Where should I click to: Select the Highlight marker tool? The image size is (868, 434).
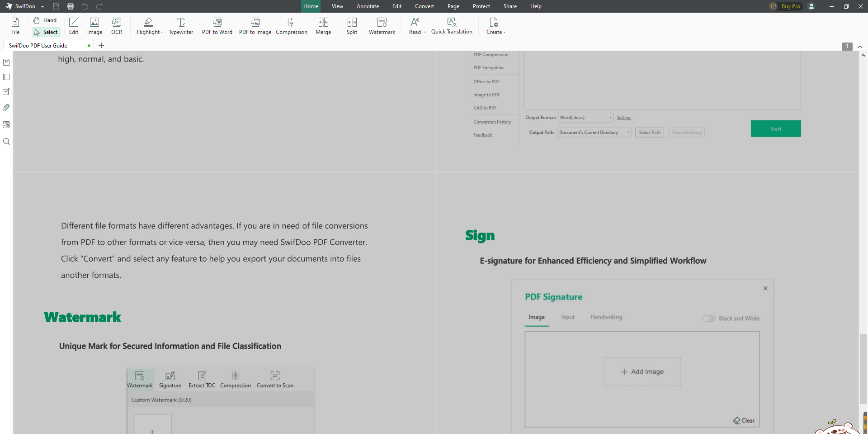[x=148, y=26]
